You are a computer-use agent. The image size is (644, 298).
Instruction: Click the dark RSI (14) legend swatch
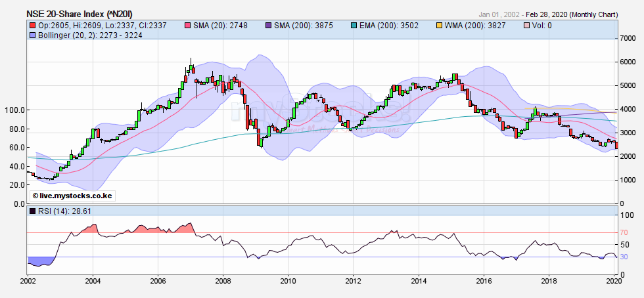[x=32, y=211]
